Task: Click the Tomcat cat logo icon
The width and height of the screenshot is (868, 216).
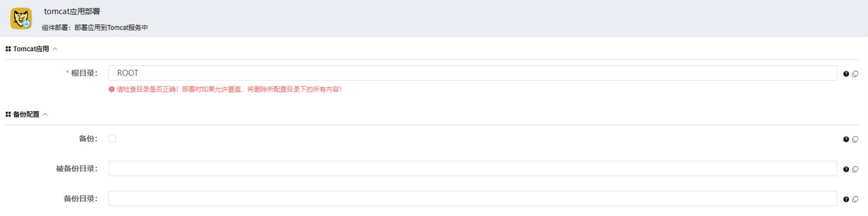Action: coord(21,19)
